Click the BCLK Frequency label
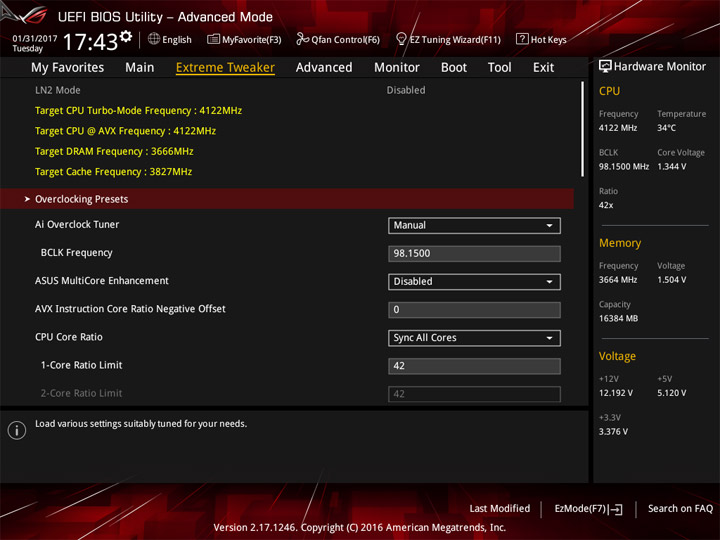Viewport: 720px width, 540px height. 76,253
